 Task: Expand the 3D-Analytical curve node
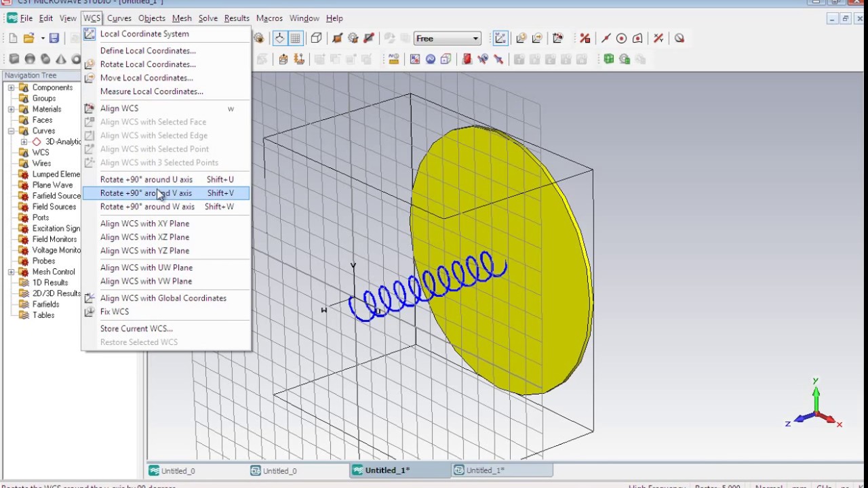point(24,142)
